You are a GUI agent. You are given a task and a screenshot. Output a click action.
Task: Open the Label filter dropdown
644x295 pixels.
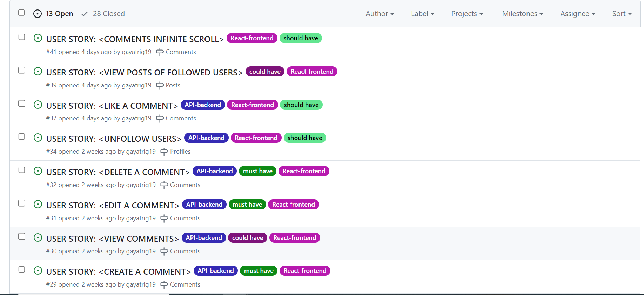(x=423, y=14)
